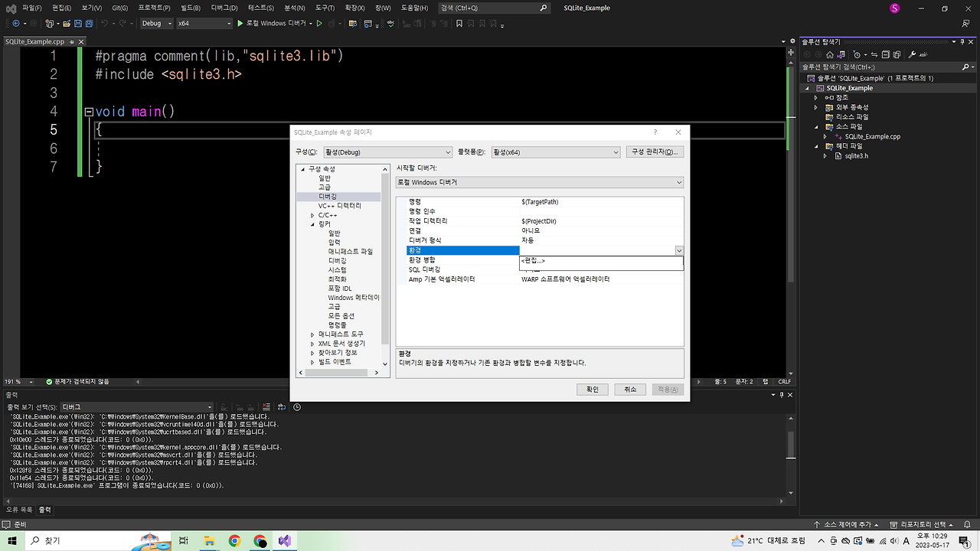The image size is (980, 551).
Task: Click the 취소 button in dialog
Action: click(x=630, y=389)
